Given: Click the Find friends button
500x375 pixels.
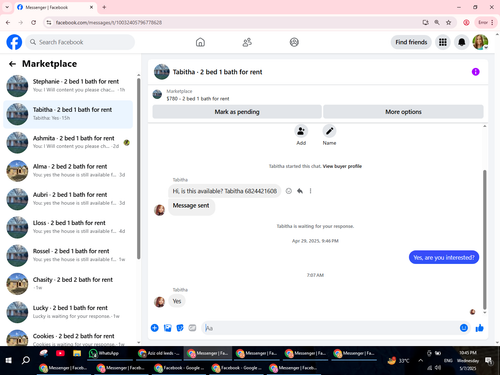Looking at the screenshot, I should click(x=411, y=42).
